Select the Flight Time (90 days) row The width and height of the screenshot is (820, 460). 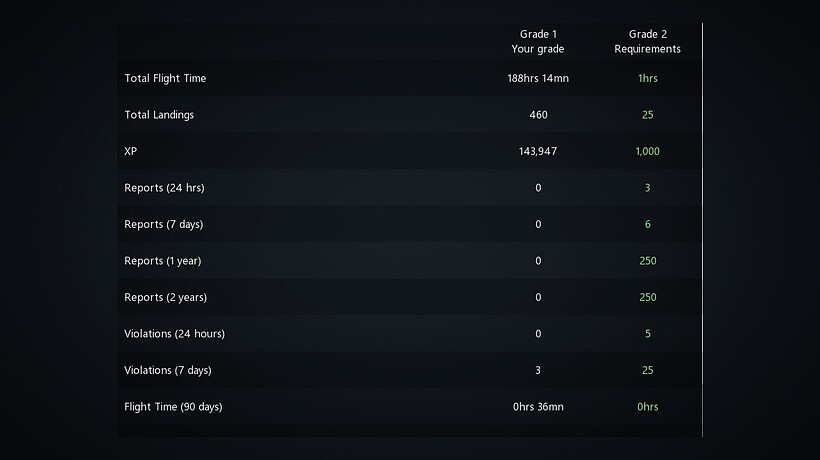173,407
